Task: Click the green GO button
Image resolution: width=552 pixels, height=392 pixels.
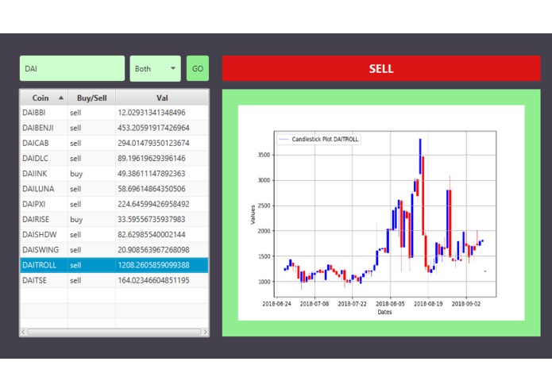Action: [x=198, y=68]
